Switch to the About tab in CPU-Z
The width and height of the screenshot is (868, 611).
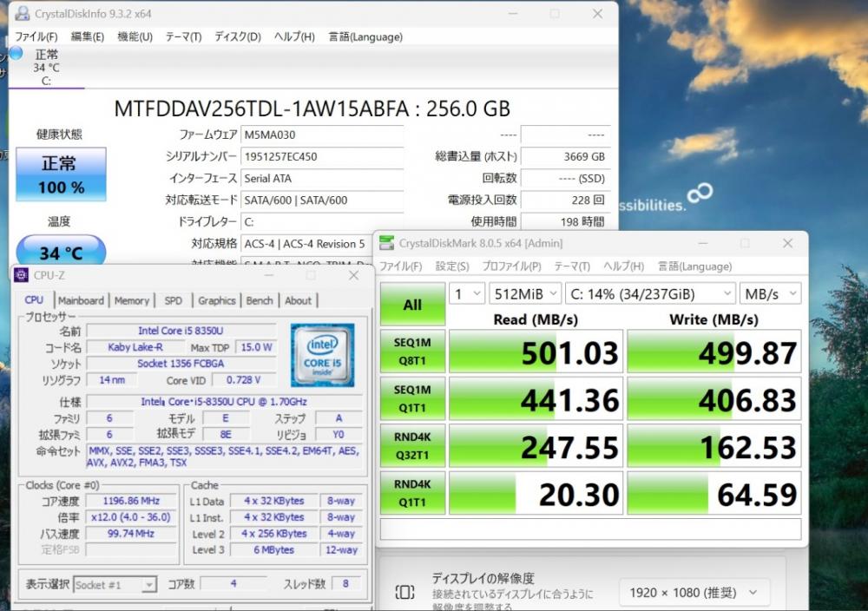pos(298,300)
